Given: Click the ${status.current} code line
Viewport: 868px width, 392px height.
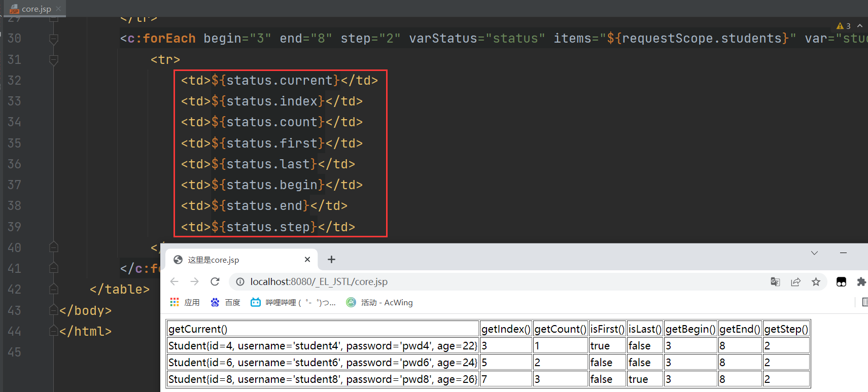Looking at the screenshot, I should (280, 81).
